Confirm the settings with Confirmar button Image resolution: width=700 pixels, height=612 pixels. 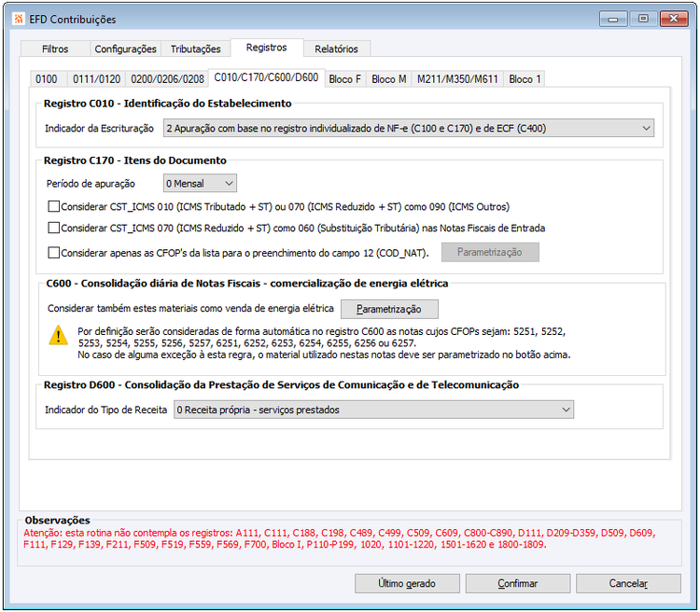coord(518,583)
